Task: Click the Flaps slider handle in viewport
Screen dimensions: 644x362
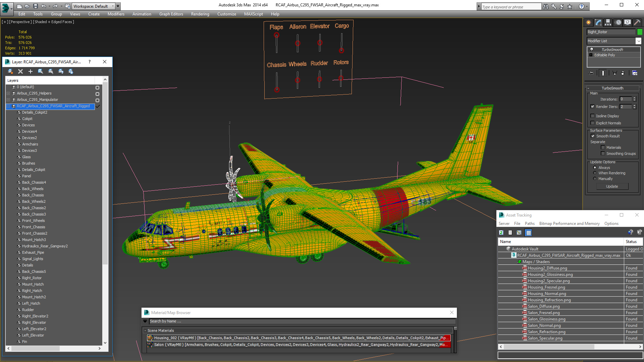Action: (x=276, y=35)
